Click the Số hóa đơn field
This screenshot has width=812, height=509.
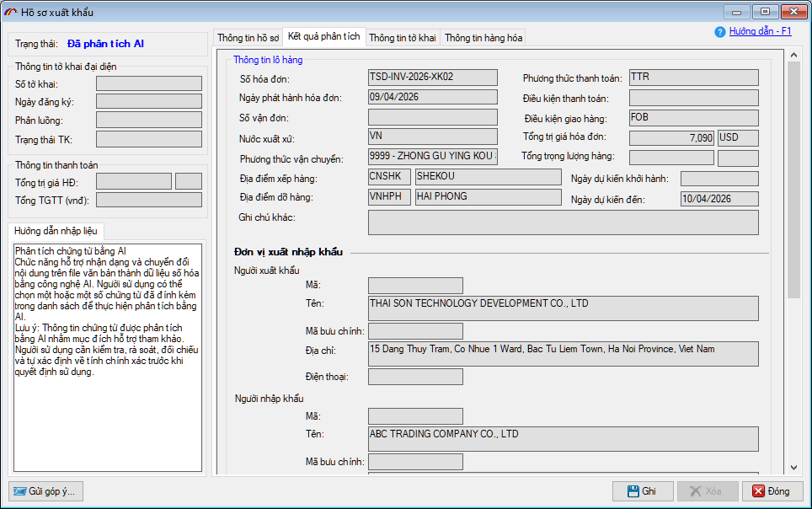point(433,78)
